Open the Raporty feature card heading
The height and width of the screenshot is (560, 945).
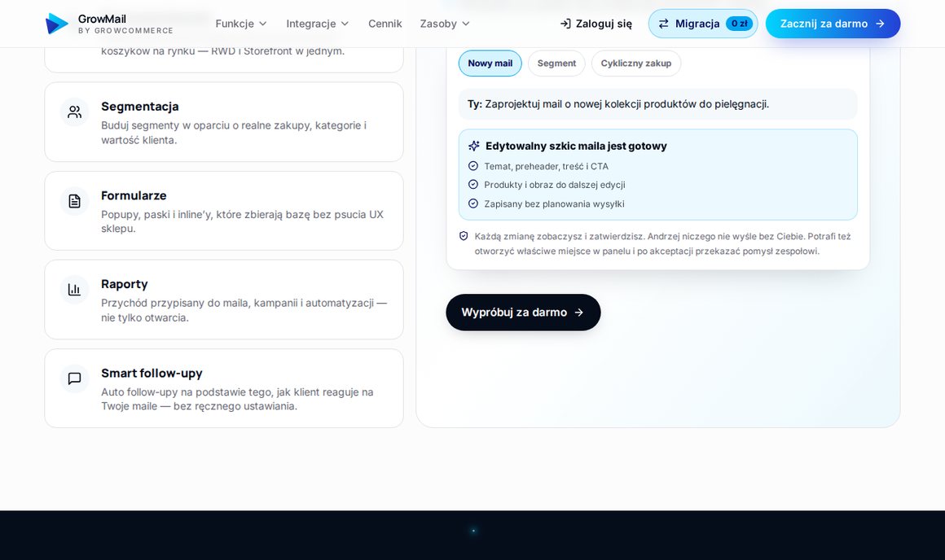[x=124, y=284]
